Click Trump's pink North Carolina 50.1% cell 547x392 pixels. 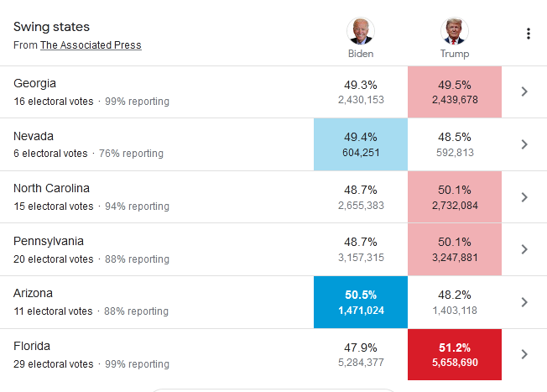[454, 196]
